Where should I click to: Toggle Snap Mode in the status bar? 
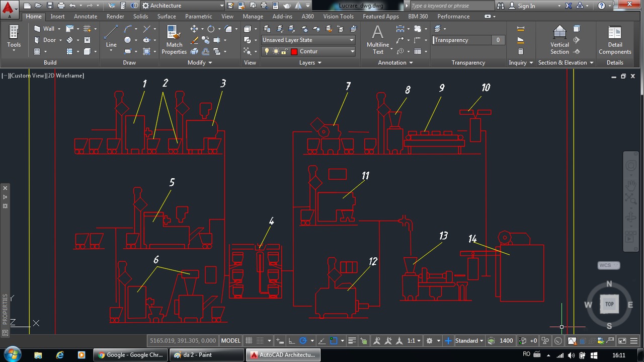(x=259, y=340)
